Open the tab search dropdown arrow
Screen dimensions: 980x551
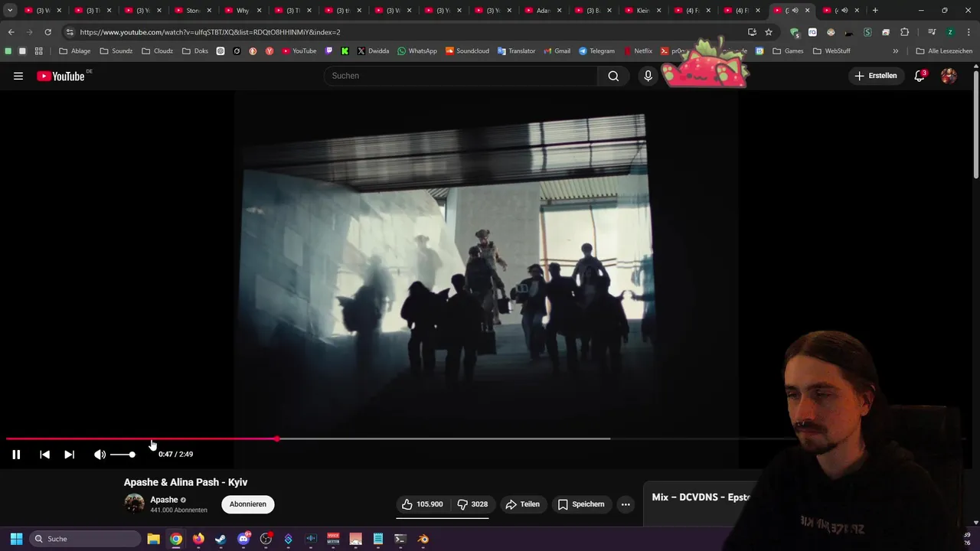[x=10, y=11]
